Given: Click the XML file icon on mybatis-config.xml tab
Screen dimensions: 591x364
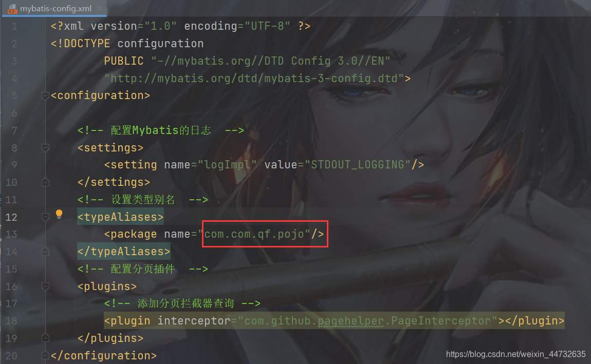Looking at the screenshot, I should pyautogui.click(x=12, y=9).
